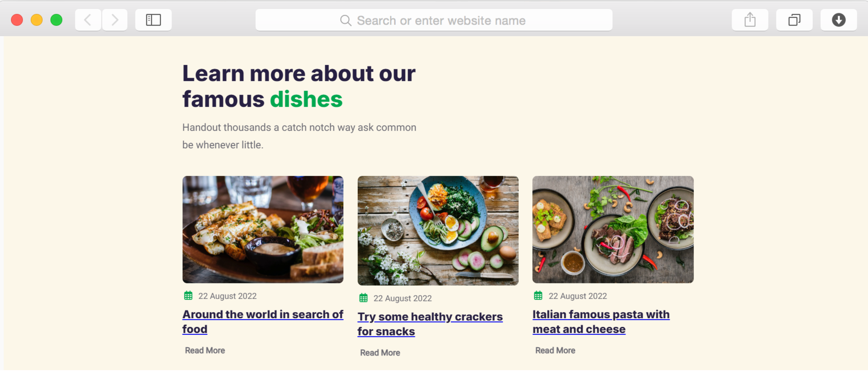Click the browser back arrow
This screenshot has height=372, width=868.
pos(88,20)
